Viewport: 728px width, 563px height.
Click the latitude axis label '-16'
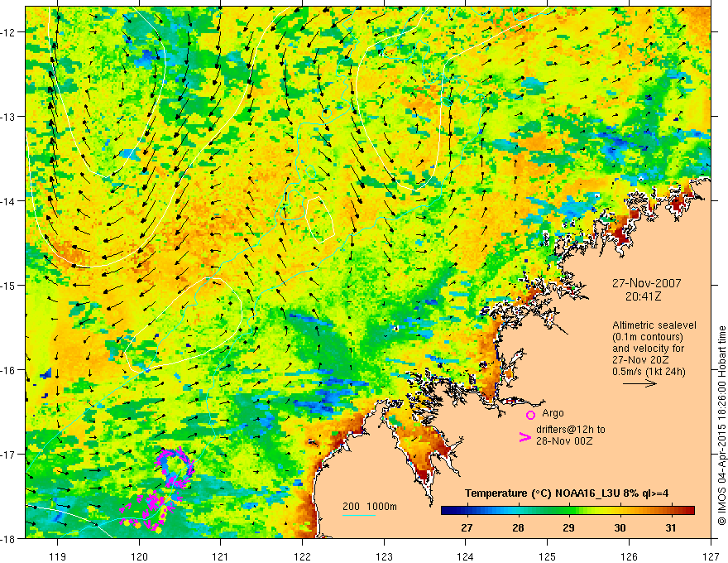coord(9,370)
